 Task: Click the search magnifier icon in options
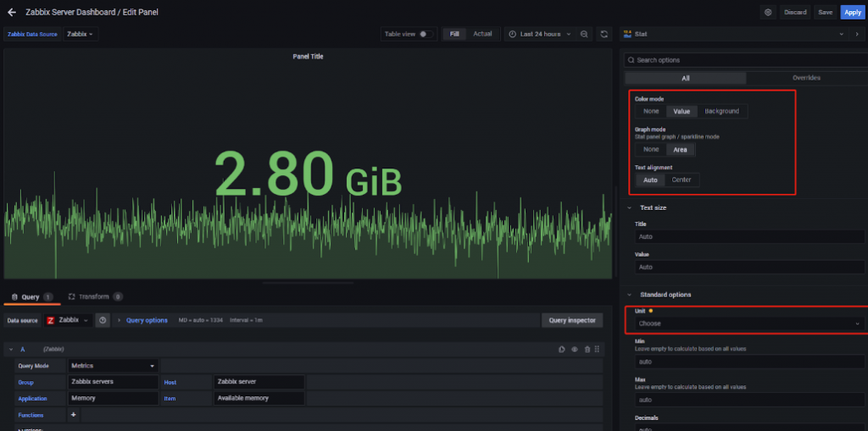tap(631, 60)
